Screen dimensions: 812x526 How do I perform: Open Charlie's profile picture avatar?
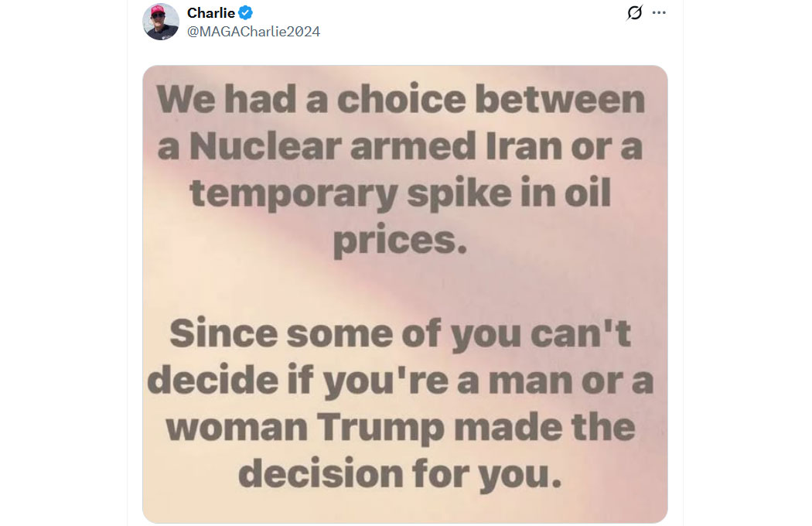(161, 22)
